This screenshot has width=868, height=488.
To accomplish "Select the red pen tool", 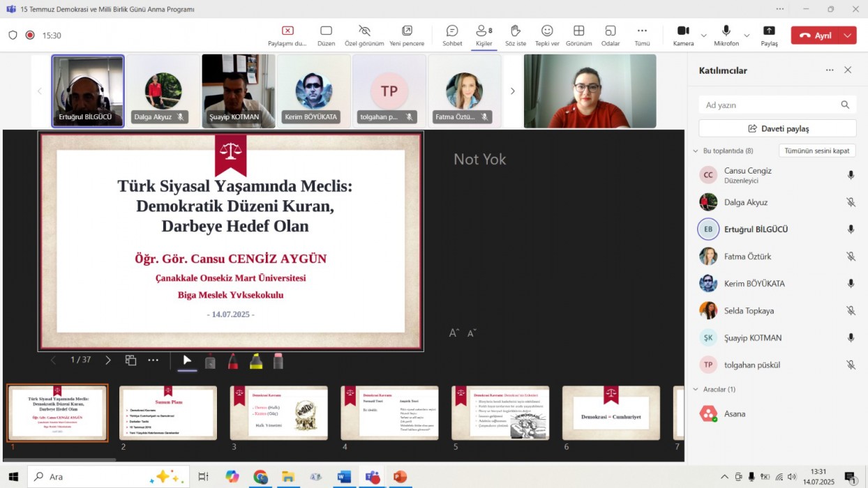I will click(x=233, y=361).
